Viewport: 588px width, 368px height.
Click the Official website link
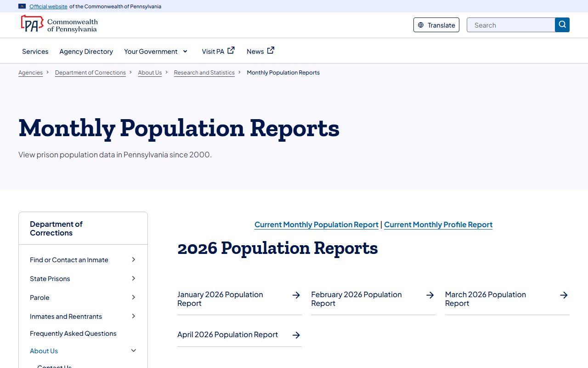(x=48, y=6)
